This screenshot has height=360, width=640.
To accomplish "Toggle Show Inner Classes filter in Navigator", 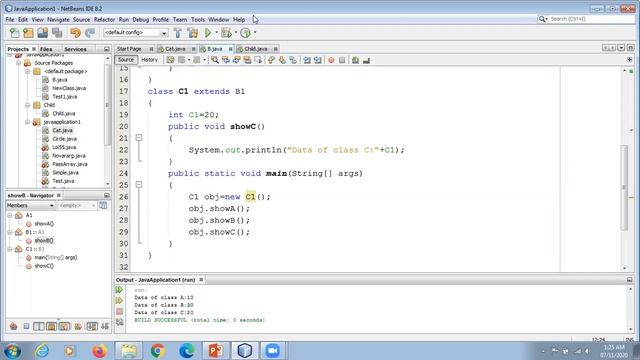I will [64, 326].
